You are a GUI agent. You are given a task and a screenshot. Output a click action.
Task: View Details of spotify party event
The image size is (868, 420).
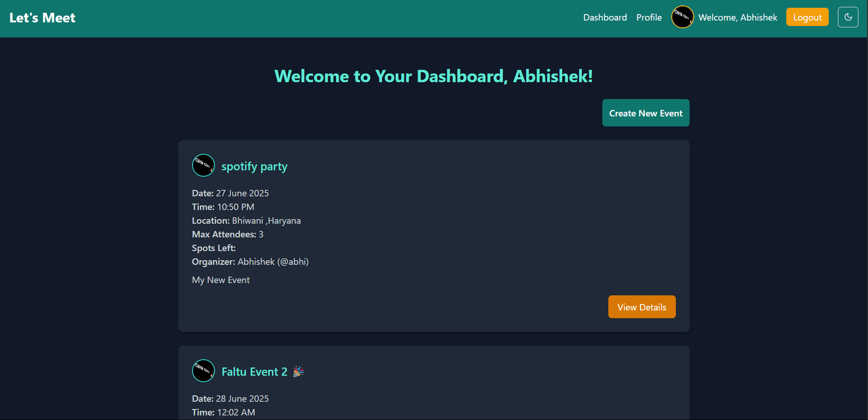[641, 307]
